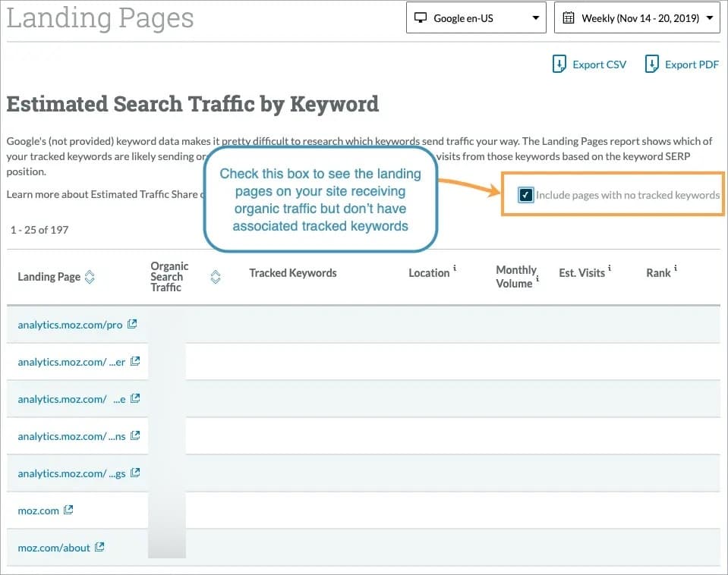728x575 pixels.
Task: Click the Tracked Keywords column header
Action: click(x=293, y=272)
